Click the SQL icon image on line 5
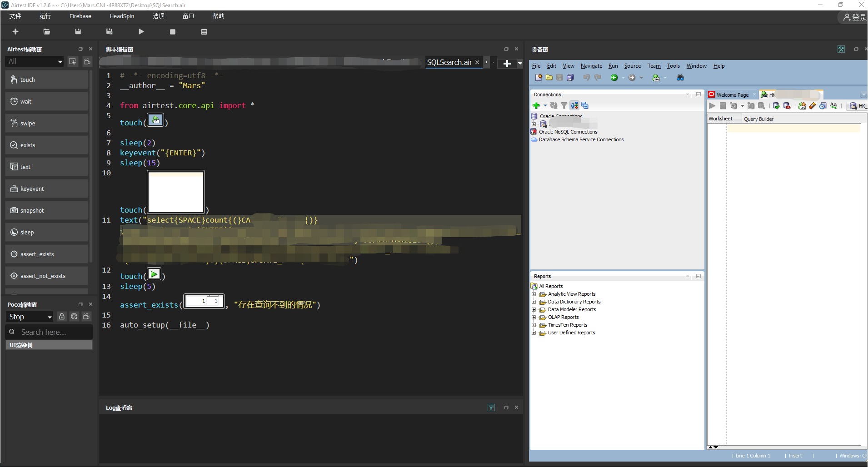The height and width of the screenshot is (467, 868). (x=156, y=120)
